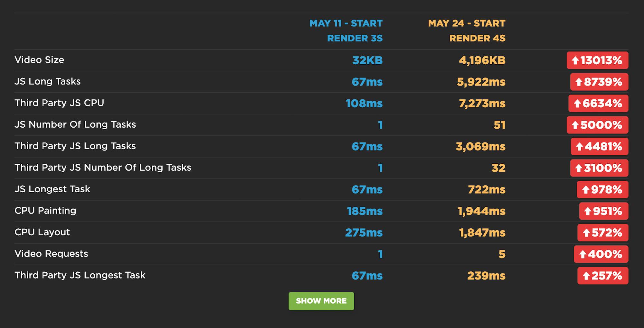Screen dimensions: 644x328
Task: Click the 257% increase badge
Action: 602,276
